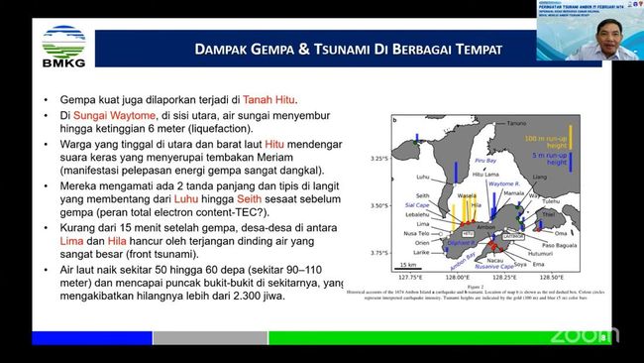
Task: Click the '127.75°E' longitude axis label
Action: pyautogui.click(x=411, y=278)
